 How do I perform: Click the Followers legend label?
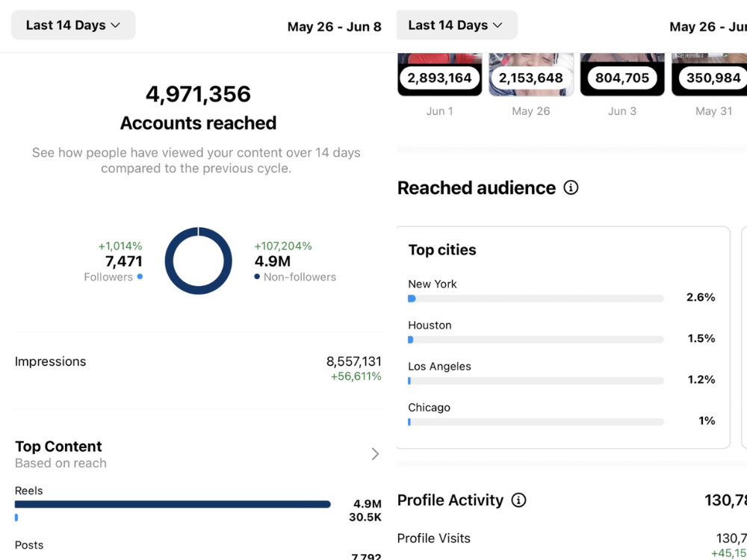108,277
